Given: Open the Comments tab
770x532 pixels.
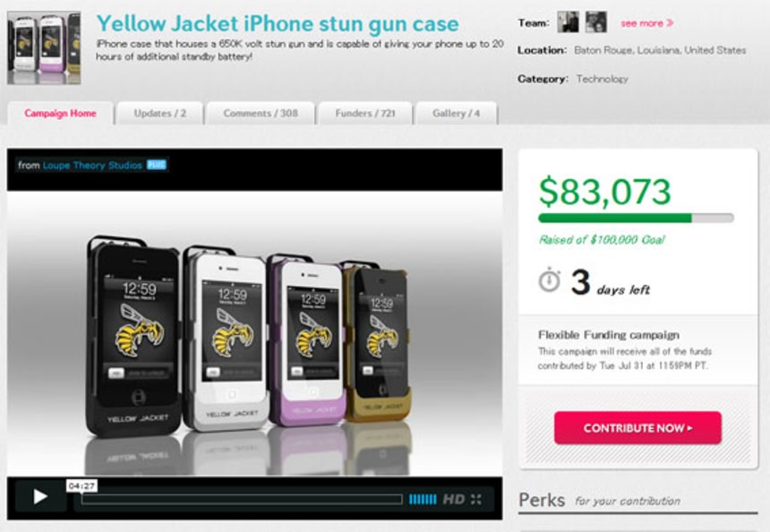Looking at the screenshot, I should [261, 114].
